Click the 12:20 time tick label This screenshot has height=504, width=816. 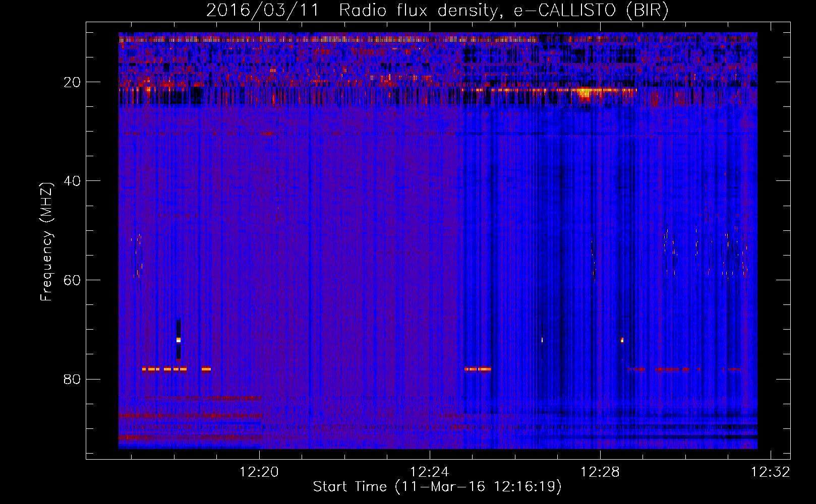(x=259, y=472)
